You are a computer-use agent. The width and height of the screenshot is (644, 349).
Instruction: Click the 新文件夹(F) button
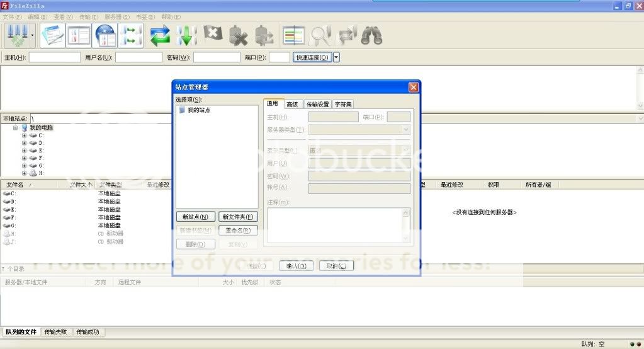[x=238, y=217]
